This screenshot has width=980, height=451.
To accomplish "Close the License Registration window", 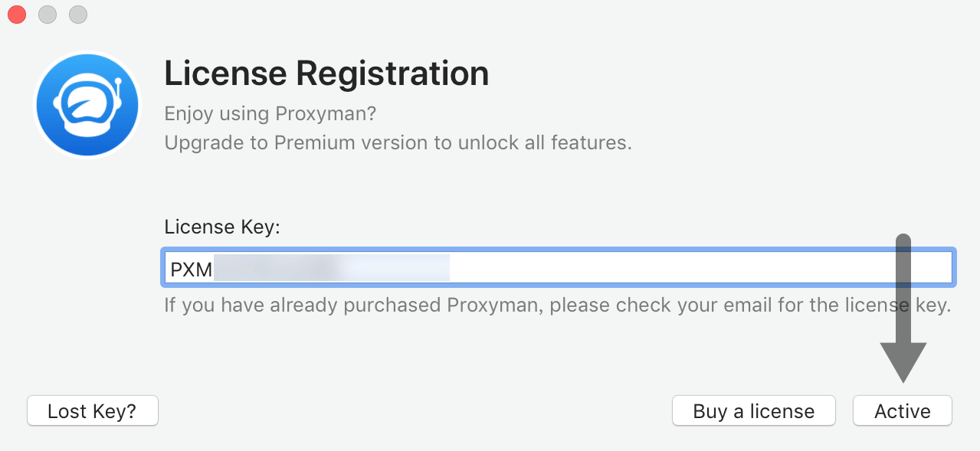I will pos(17,14).
